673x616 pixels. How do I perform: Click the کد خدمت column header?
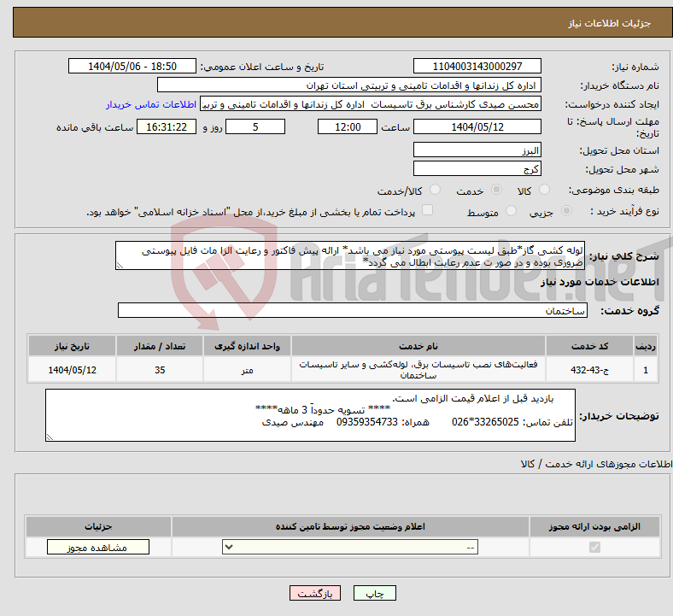click(x=590, y=346)
